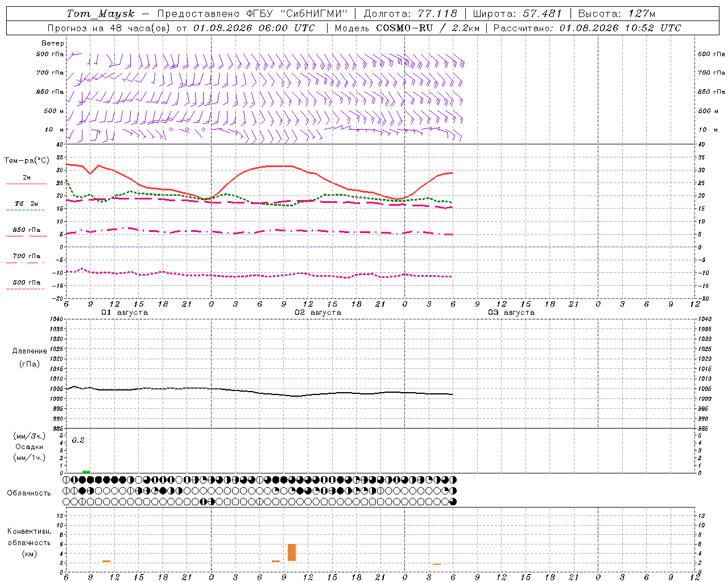Click the green precipitation bar near 9h
728x582 pixels.
tap(86, 471)
